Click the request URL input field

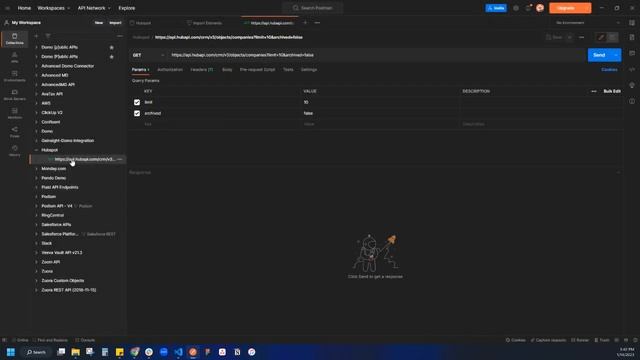[377, 55]
